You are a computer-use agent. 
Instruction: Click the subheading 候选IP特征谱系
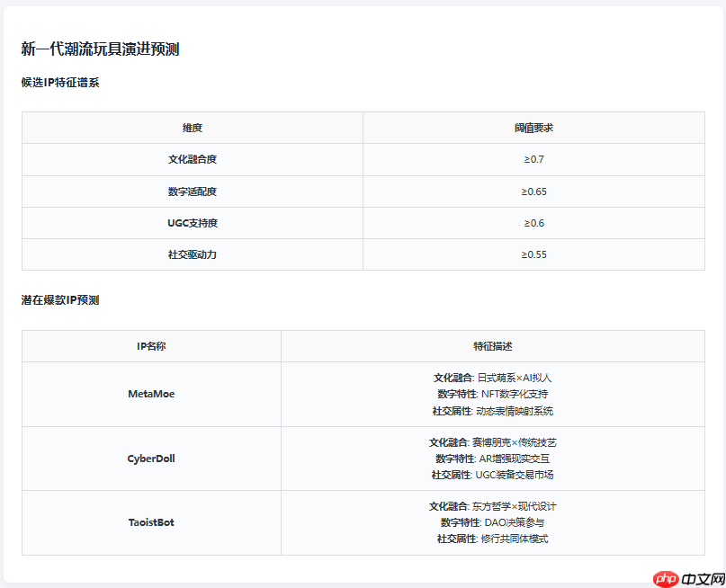[x=60, y=83]
